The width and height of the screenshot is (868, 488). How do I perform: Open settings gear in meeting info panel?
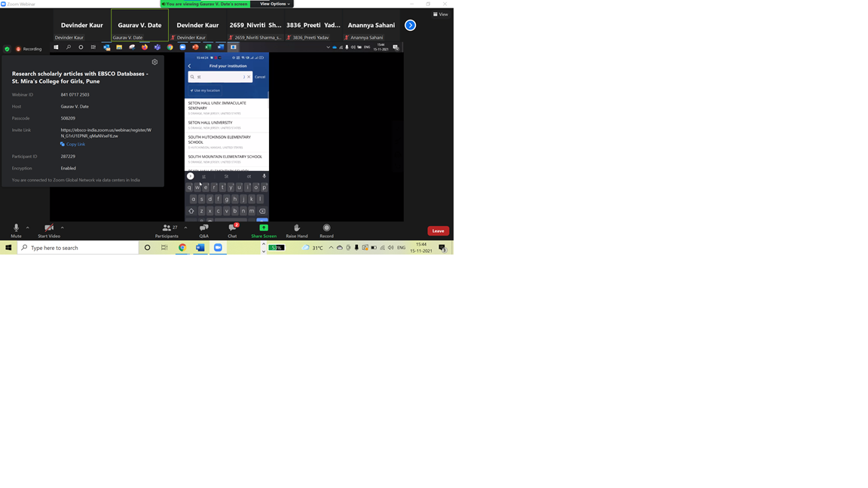tap(154, 63)
